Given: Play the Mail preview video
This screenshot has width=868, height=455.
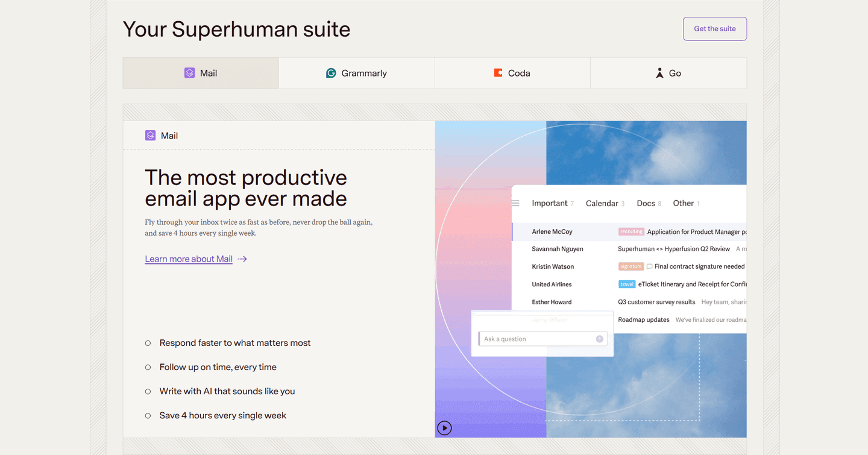Looking at the screenshot, I should (444, 428).
